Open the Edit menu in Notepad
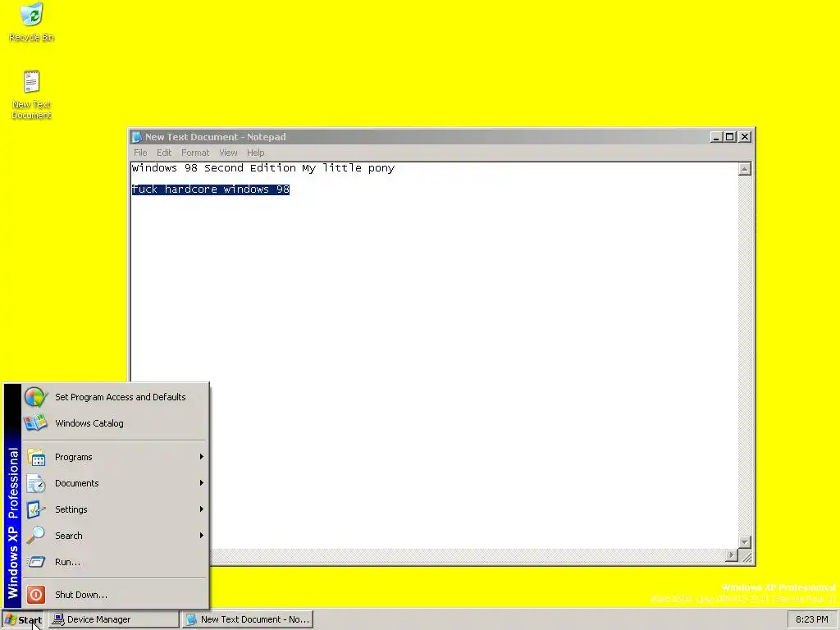 pyautogui.click(x=164, y=153)
